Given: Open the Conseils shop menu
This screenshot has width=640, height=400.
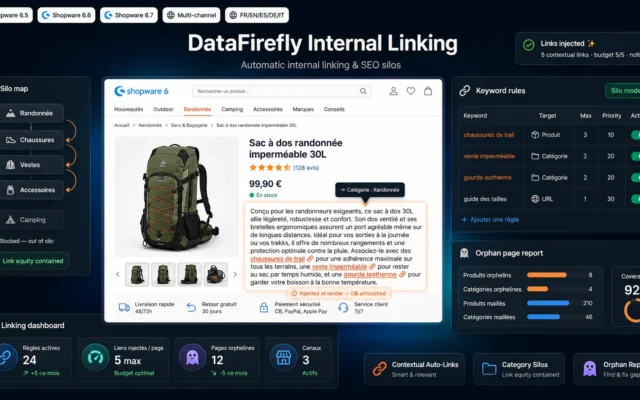Looking at the screenshot, I should (x=334, y=109).
